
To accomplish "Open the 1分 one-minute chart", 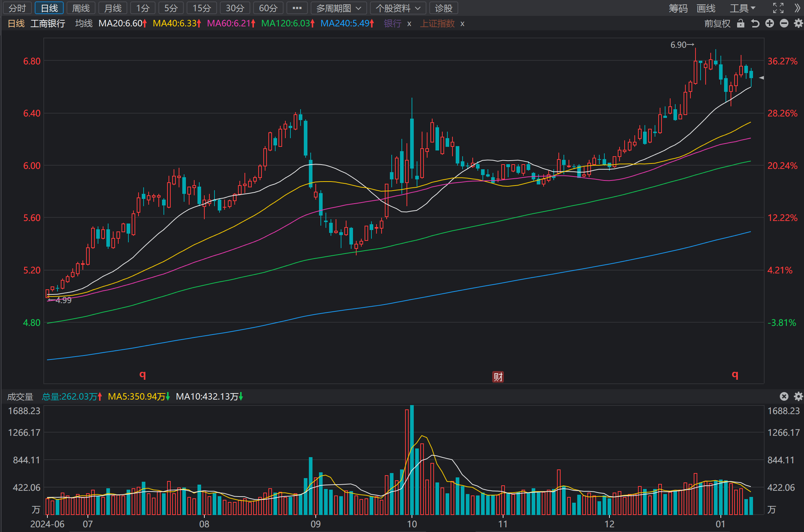I will 143,8.
